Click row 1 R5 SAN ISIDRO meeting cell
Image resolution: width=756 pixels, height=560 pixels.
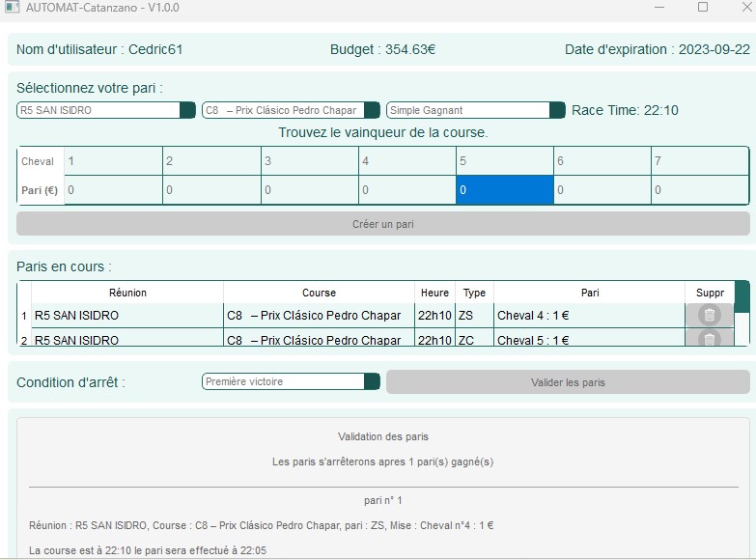127,316
